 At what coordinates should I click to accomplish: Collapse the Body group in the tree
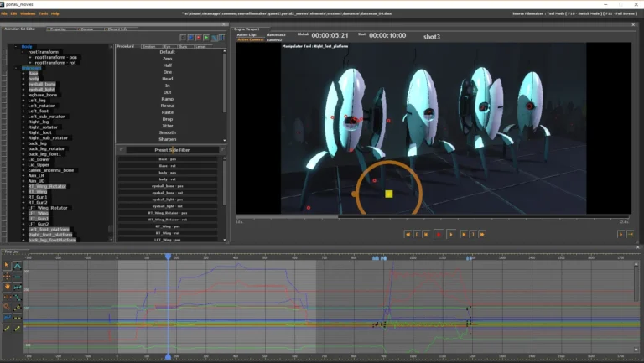(16, 47)
